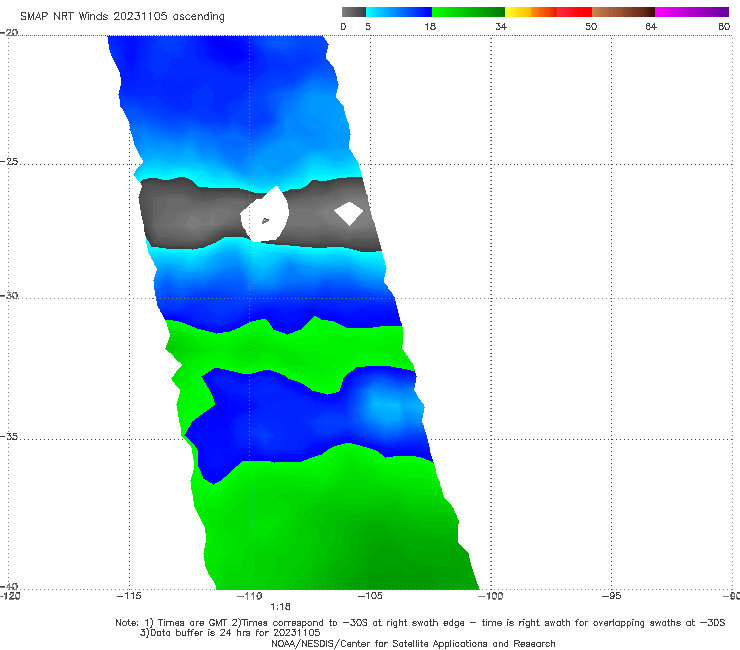Screen dimensions: 740x650
Task: Click the longitude label '-105'
Action: [x=370, y=596]
